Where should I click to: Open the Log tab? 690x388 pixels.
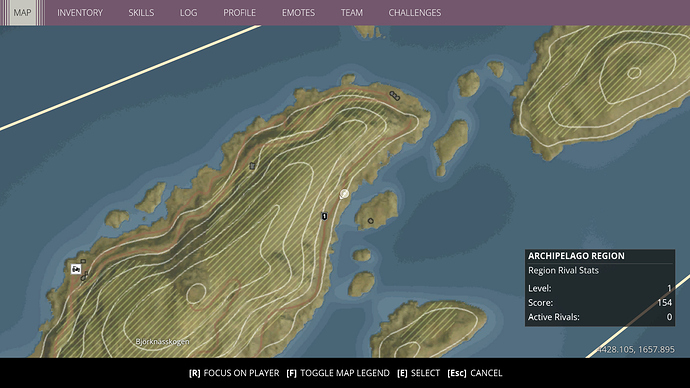188,13
